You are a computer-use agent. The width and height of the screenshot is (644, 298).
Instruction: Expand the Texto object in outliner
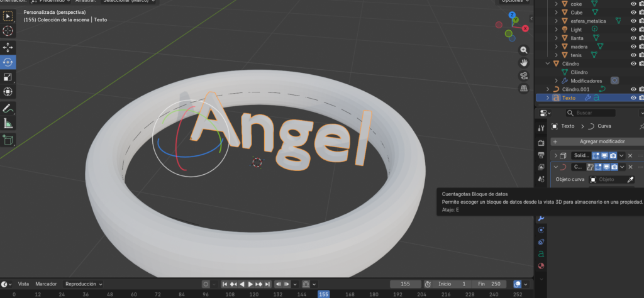548,97
